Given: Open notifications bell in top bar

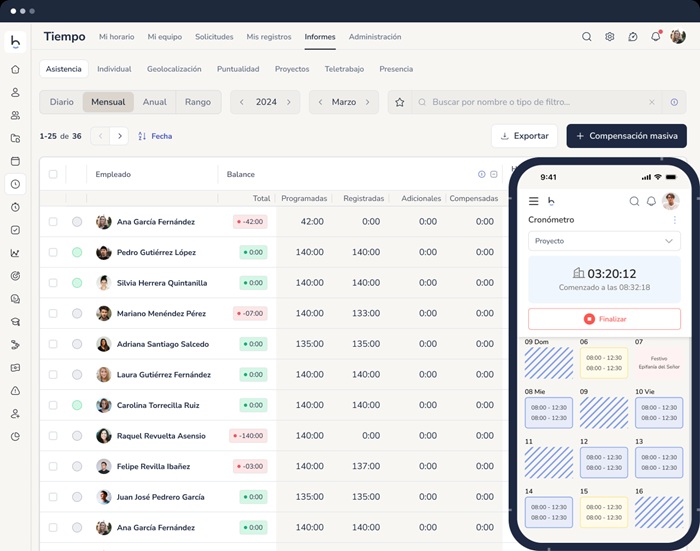Looking at the screenshot, I should coord(655,37).
